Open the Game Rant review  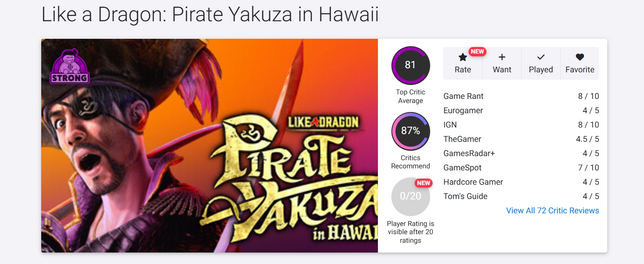coord(463,96)
